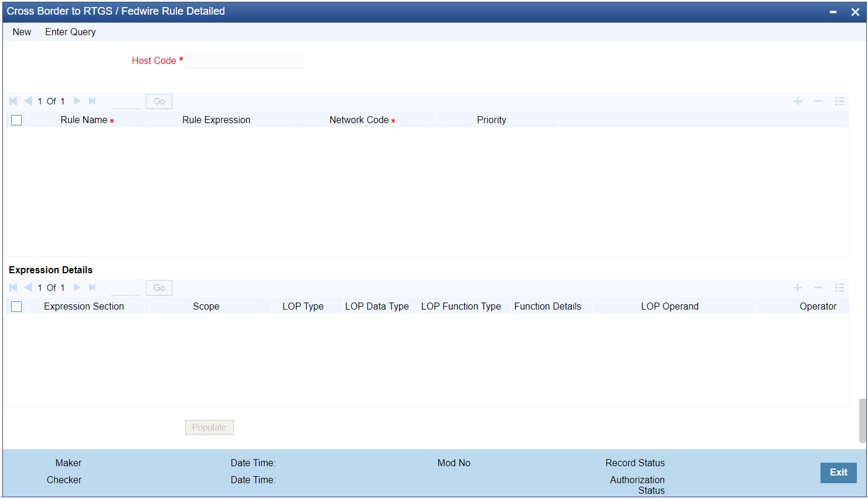Screen dimensions: 868x499
Task: Click the Exit button
Action: 838,473
